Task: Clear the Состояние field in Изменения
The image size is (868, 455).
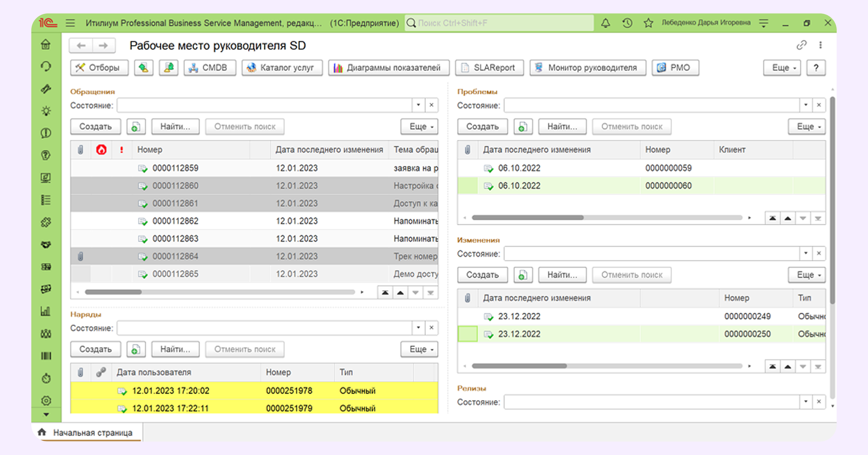Action: pyautogui.click(x=819, y=253)
